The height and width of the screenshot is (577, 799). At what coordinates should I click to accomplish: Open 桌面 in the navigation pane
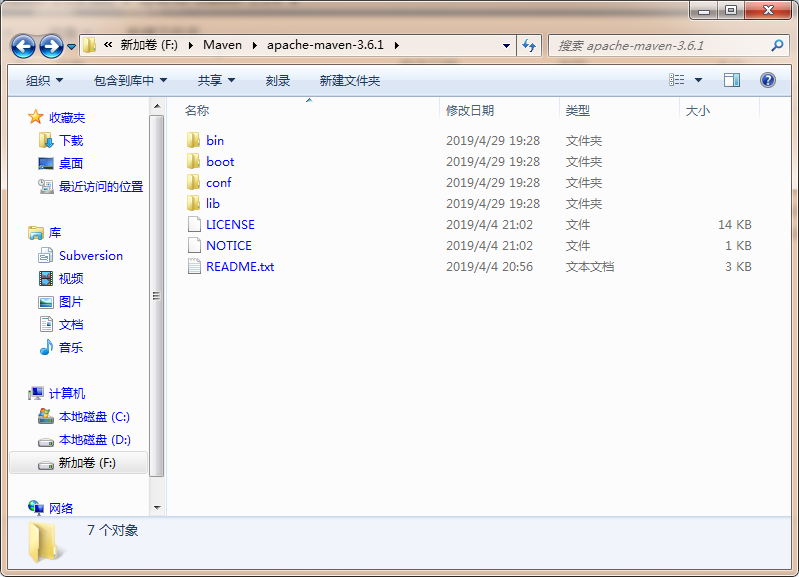(71, 164)
